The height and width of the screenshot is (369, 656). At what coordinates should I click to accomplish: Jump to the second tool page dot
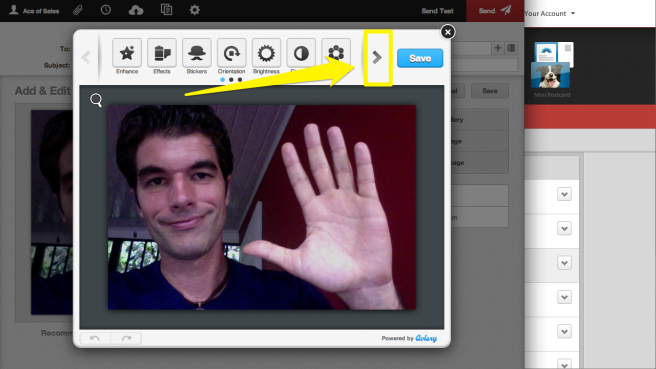(231, 79)
